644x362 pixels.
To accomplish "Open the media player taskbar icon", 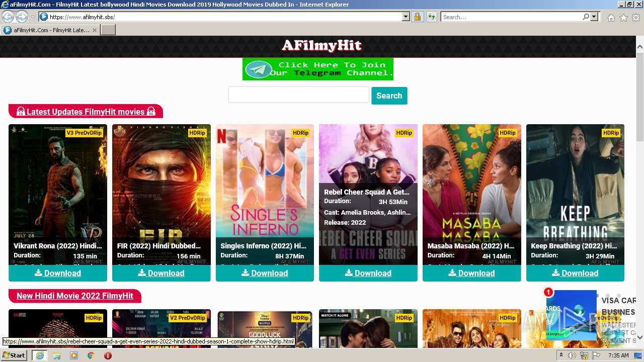I will click(74, 355).
